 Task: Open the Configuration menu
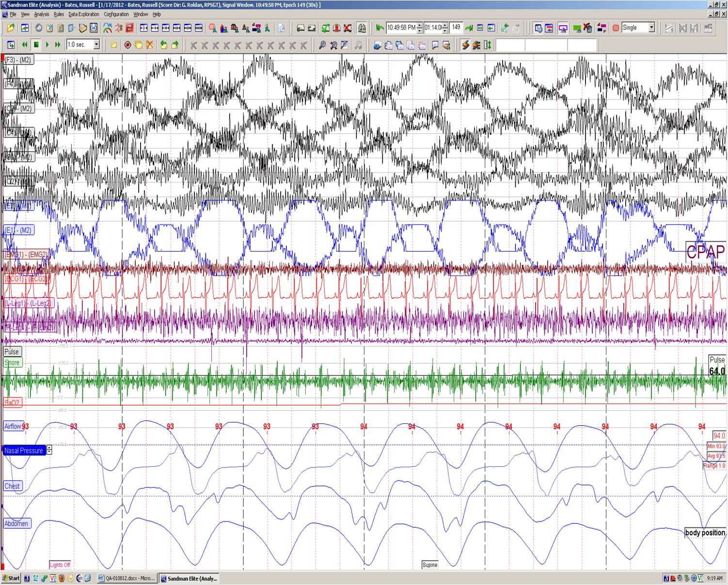point(116,15)
